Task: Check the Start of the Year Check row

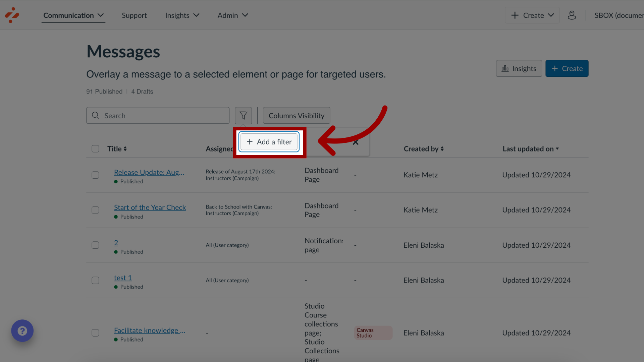Action: pos(95,210)
